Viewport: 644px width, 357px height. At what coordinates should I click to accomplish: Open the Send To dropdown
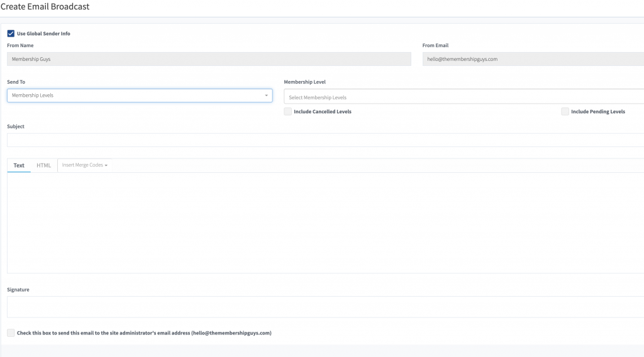tap(140, 96)
